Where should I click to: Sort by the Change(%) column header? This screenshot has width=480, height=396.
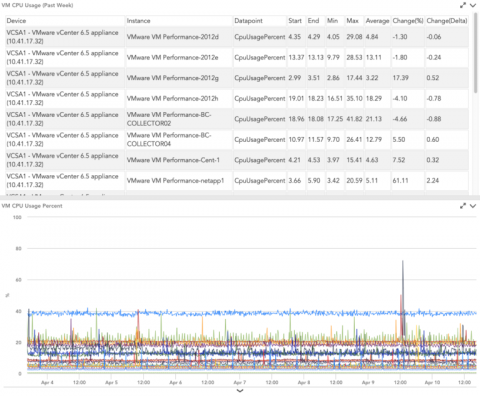tap(408, 21)
